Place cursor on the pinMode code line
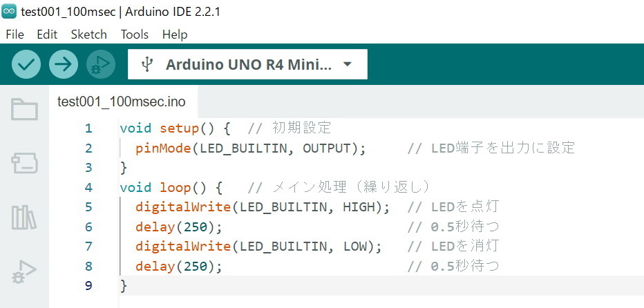Viewport: 644px width, 308px height. (x=251, y=148)
